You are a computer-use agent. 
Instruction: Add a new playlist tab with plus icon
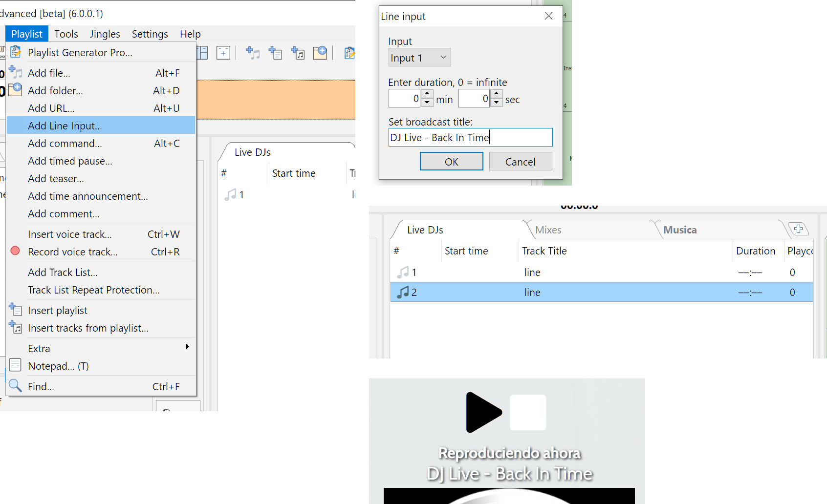[x=798, y=229]
